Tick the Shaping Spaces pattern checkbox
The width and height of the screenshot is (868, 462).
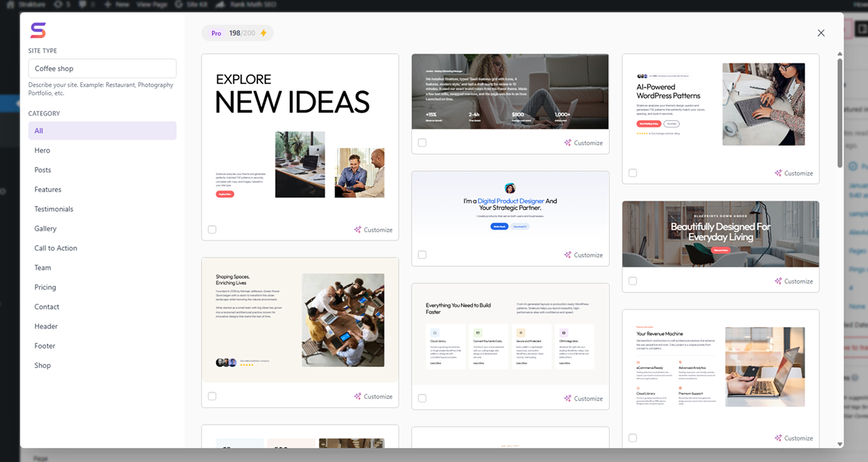(x=212, y=396)
